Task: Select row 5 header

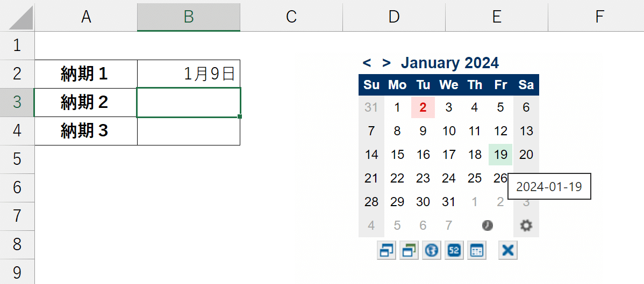Action: coord(17,159)
